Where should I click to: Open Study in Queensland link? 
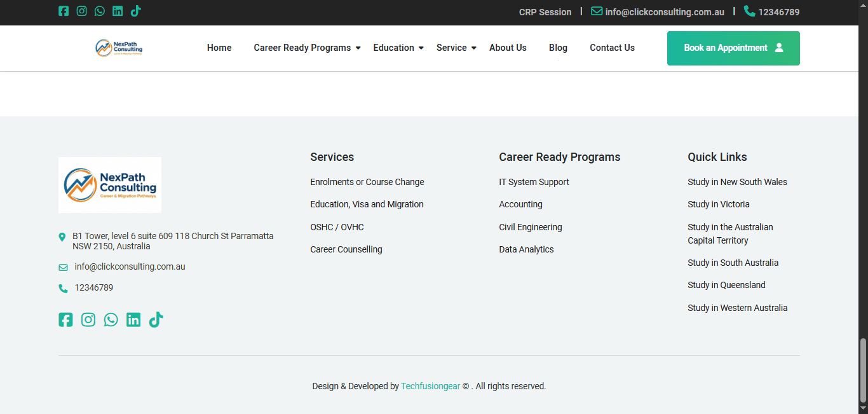point(726,285)
